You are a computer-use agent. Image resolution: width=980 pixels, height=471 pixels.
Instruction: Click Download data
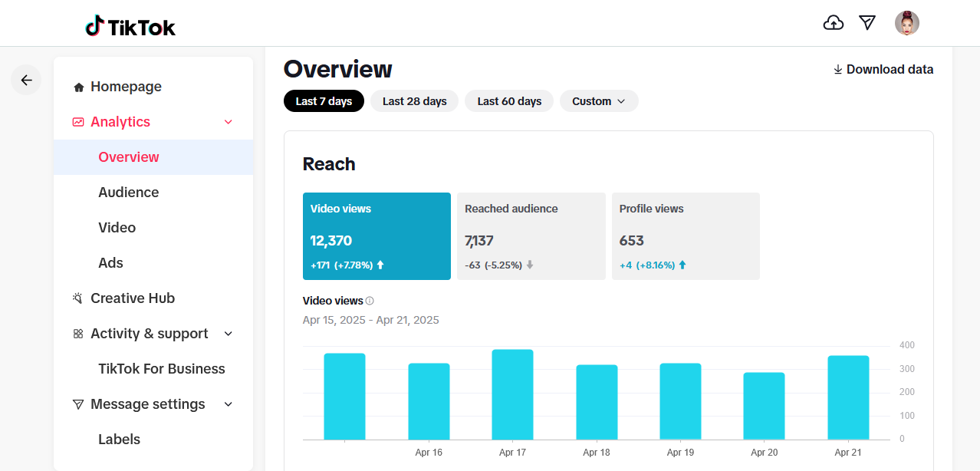pyautogui.click(x=883, y=70)
